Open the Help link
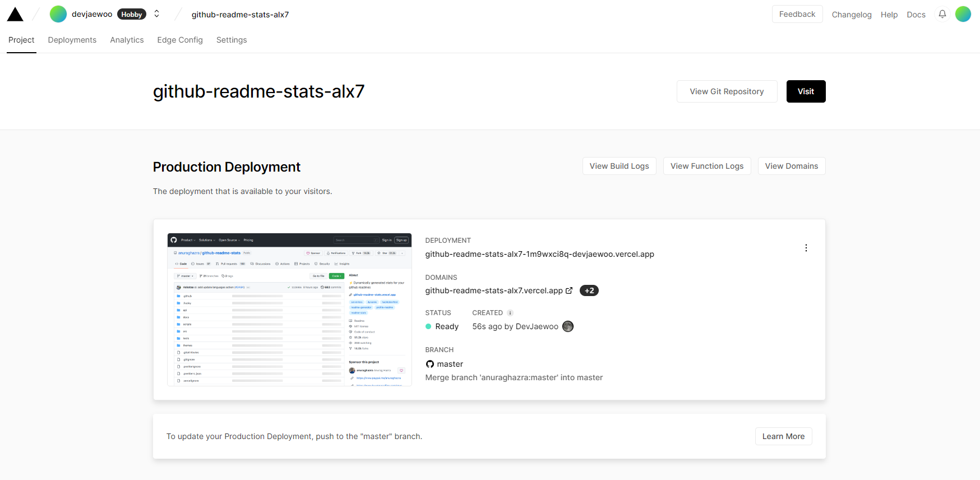980x480 pixels. coord(889,15)
